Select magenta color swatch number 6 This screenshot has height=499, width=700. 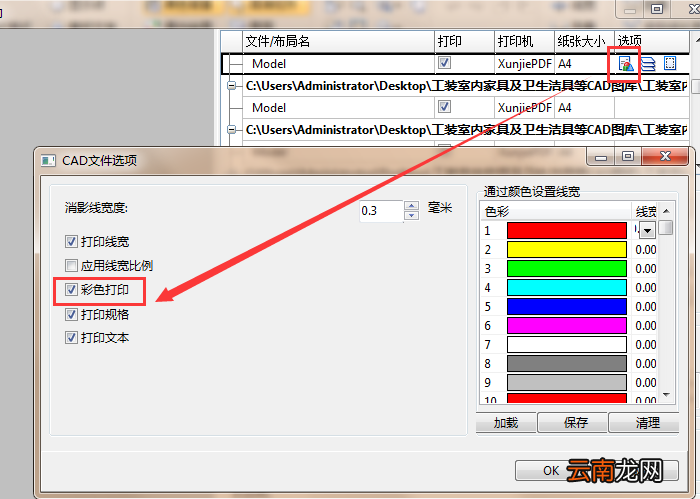(x=567, y=325)
